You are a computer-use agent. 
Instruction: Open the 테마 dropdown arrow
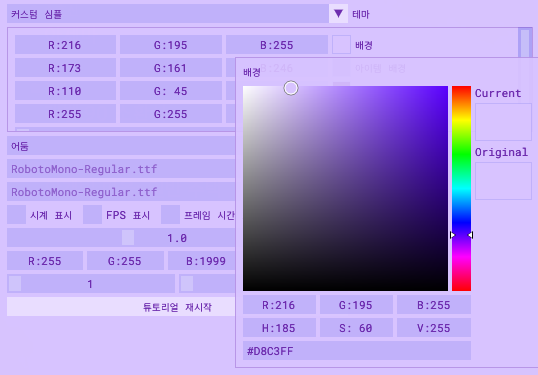click(x=338, y=14)
